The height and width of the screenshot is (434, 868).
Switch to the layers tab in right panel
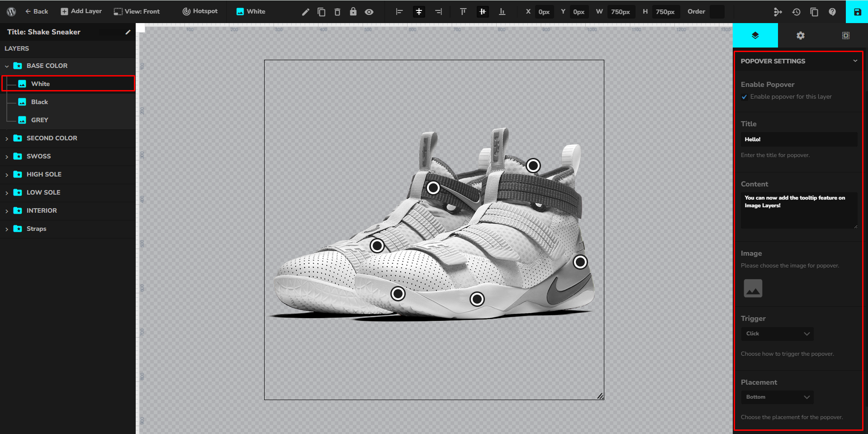[x=755, y=35]
